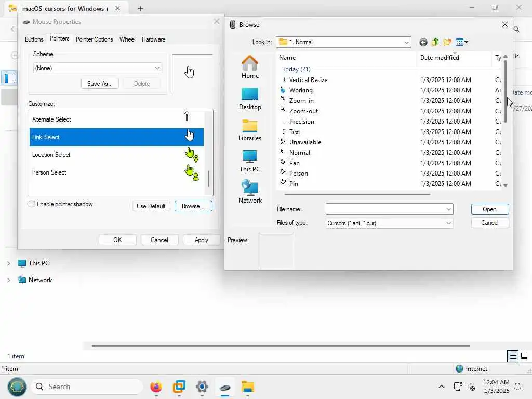Click the taskbar Search box
The height and width of the screenshot is (399, 532).
pos(87,387)
